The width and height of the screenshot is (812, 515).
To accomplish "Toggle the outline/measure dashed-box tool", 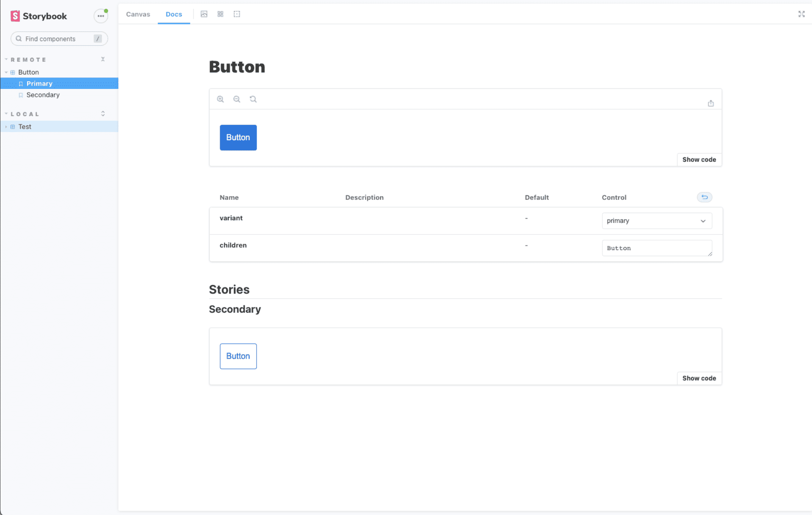I will (237, 14).
